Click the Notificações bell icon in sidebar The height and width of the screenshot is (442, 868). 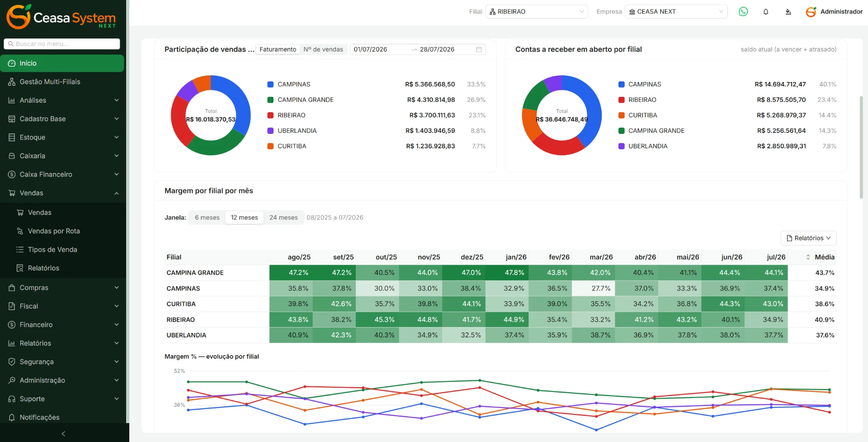point(12,418)
